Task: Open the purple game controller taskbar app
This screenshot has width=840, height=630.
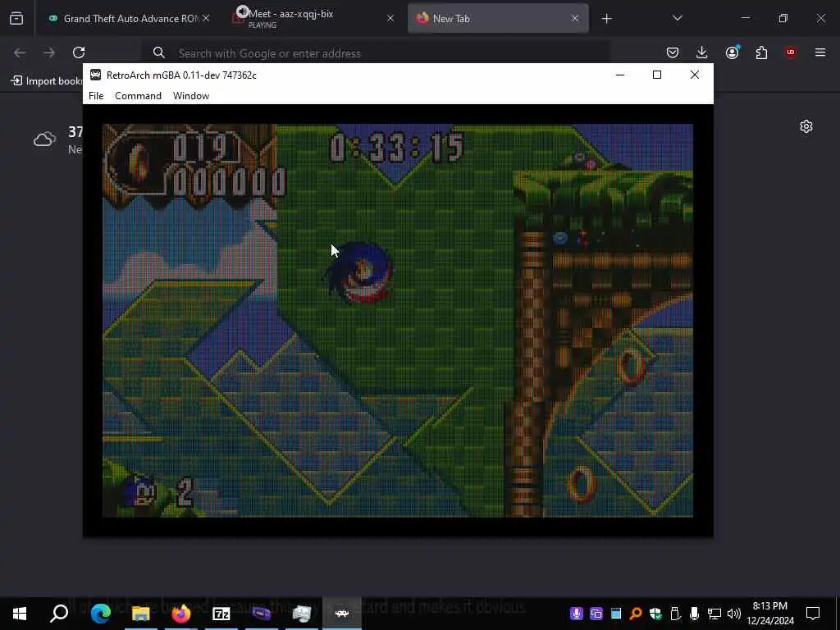Action: 262,614
